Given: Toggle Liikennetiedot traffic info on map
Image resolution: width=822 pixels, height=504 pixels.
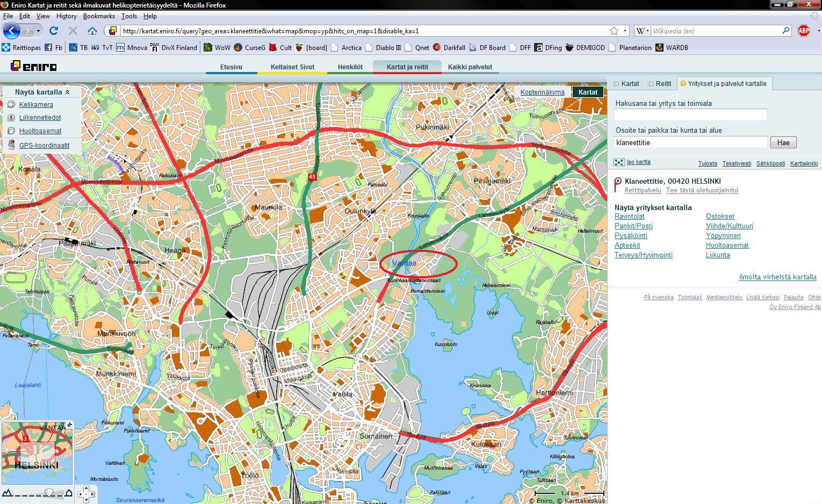Looking at the screenshot, I should click(x=40, y=118).
